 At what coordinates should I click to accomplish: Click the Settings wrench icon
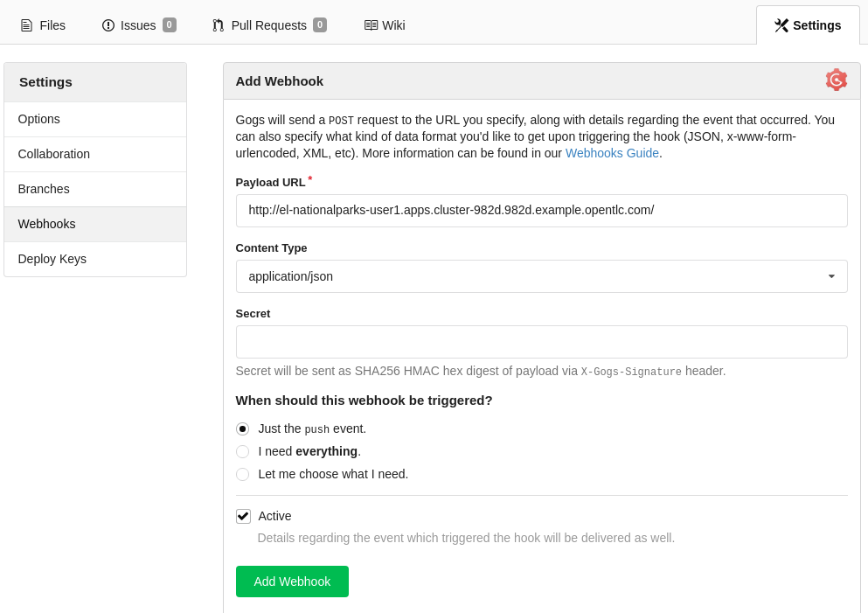coord(781,25)
